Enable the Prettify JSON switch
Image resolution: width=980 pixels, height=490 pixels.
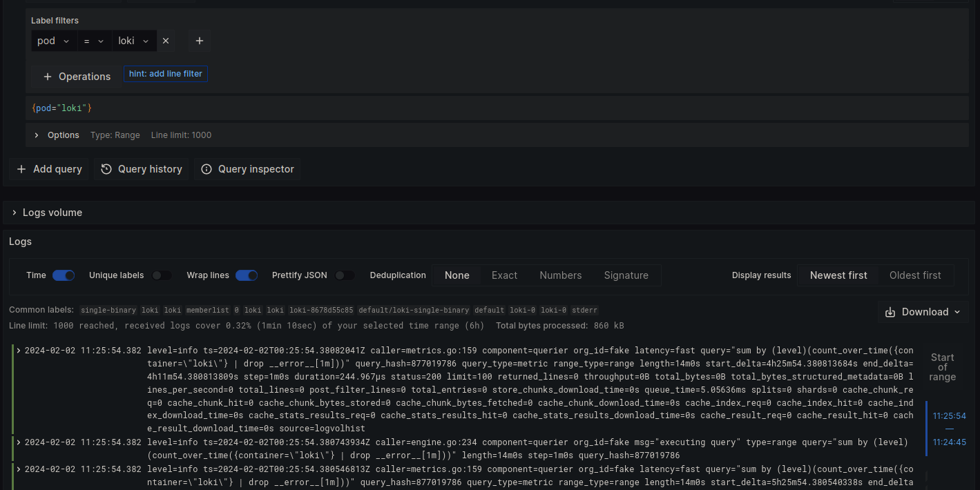tap(345, 275)
